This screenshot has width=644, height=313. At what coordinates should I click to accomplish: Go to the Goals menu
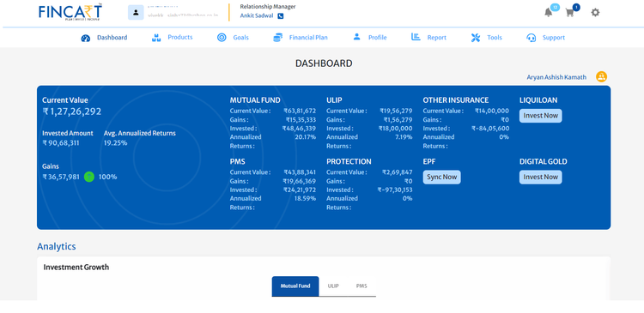pyautogui.click(x=240, y=38)
